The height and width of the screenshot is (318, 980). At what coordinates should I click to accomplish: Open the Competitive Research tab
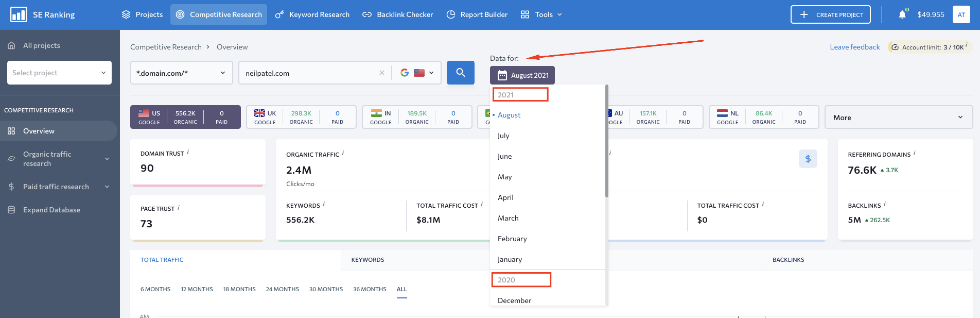pos(219,14)
